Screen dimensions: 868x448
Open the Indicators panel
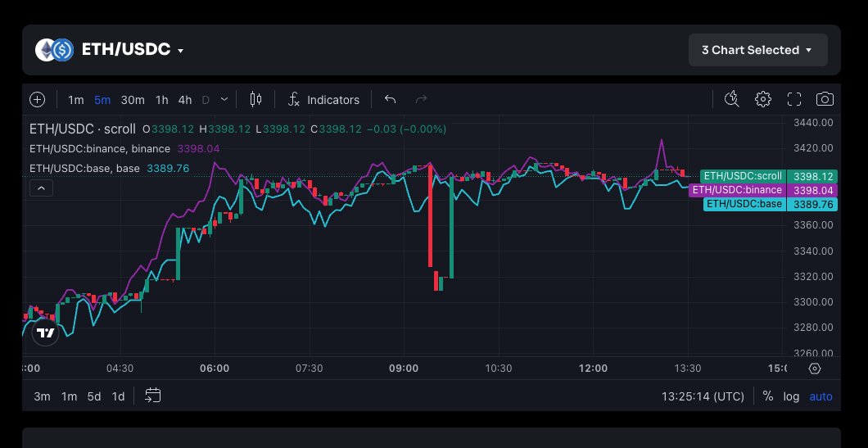pos(323,100)
